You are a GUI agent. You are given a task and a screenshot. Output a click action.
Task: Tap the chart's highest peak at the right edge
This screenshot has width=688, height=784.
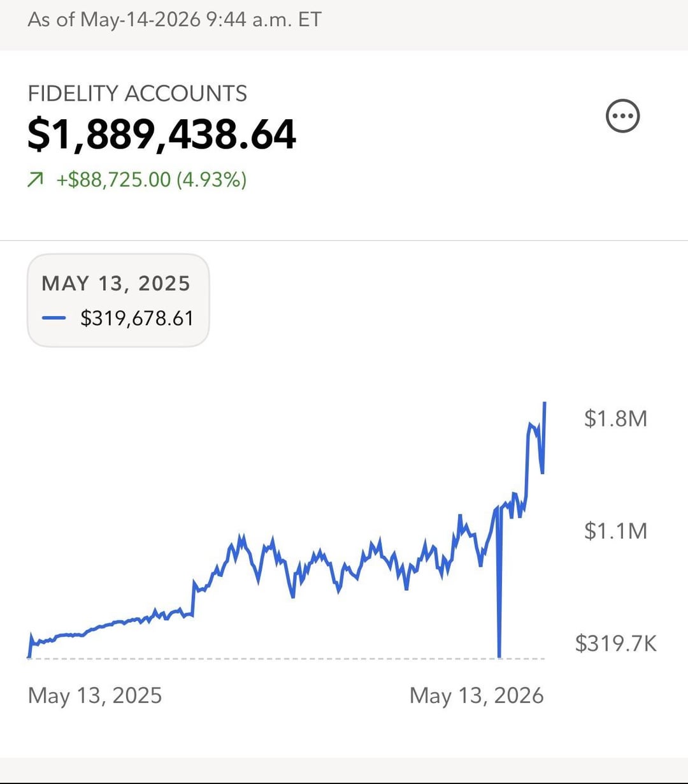[x=544, y=404]
